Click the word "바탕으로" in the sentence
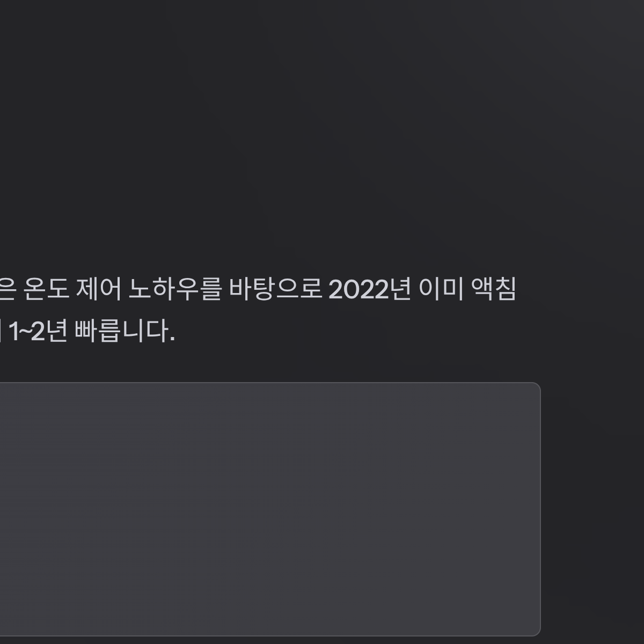Viewport: 644px width, 644px height. [x=275, y=290]
